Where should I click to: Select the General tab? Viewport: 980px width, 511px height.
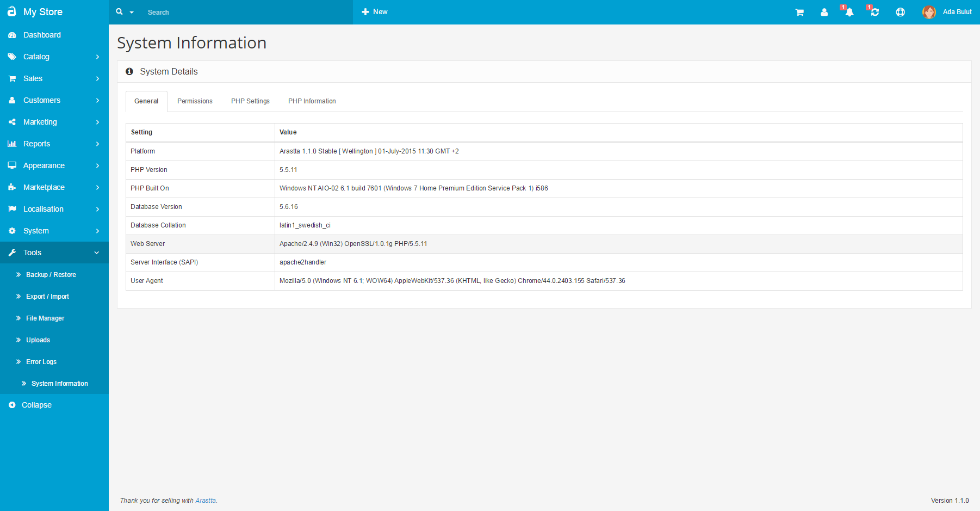146,101
